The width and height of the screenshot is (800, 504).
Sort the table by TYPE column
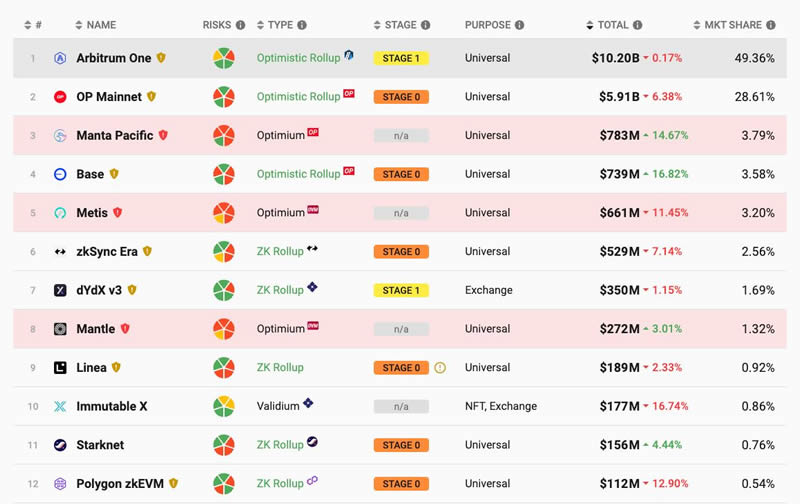point(280,25)
